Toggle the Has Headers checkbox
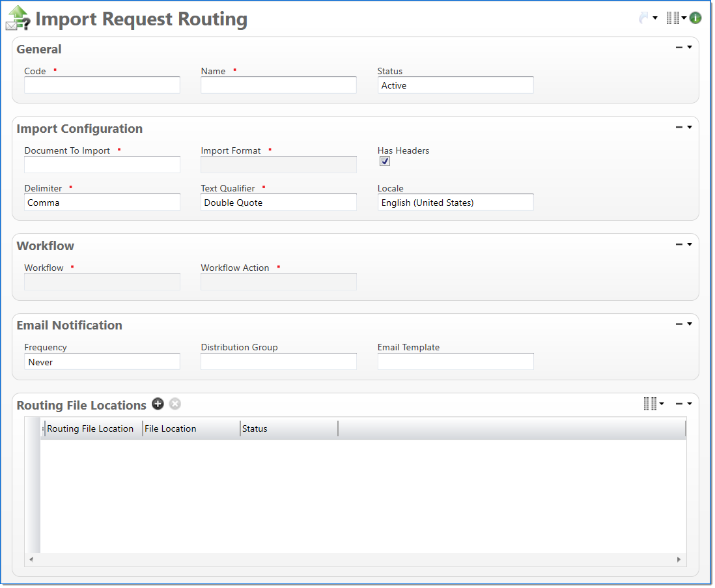Image resolution: width=715 pixels, height=588 pixels. click(385, 161)
